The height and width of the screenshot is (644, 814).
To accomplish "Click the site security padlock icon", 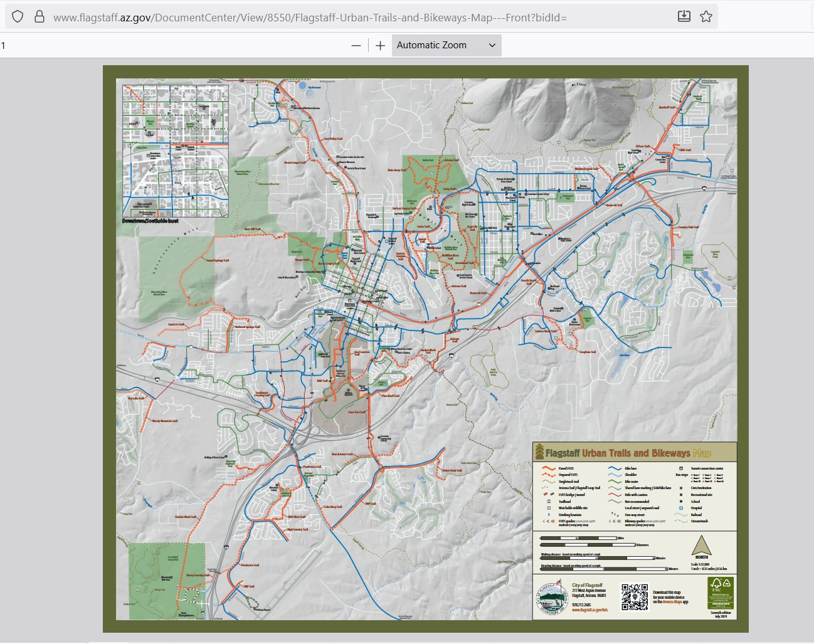I will [39, 17].
